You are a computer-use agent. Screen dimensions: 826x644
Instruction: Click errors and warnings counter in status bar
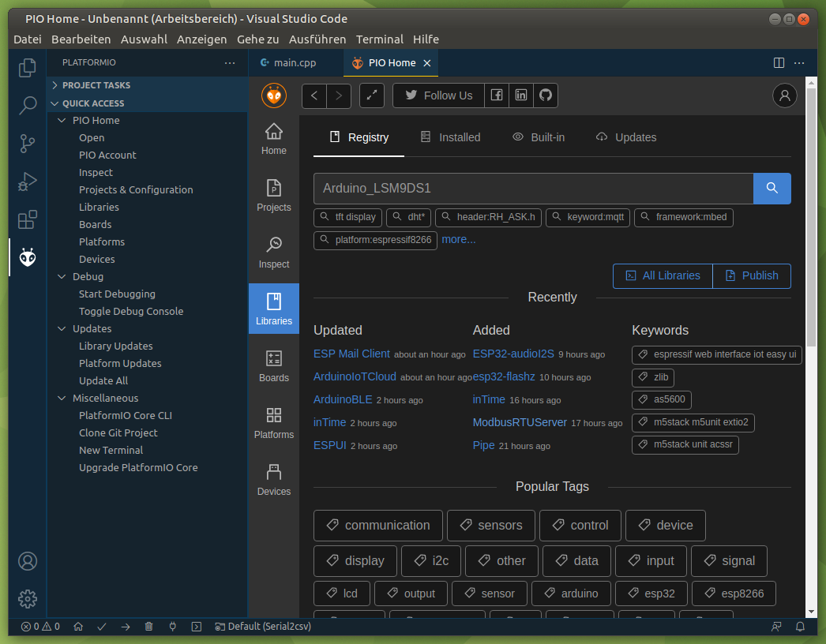coord(40,627)
